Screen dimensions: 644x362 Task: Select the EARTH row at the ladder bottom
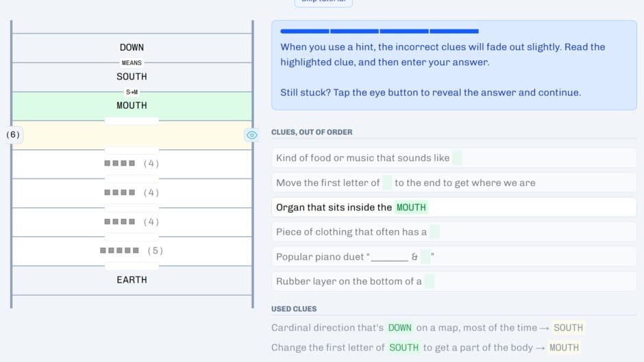(x=132, y=279)
